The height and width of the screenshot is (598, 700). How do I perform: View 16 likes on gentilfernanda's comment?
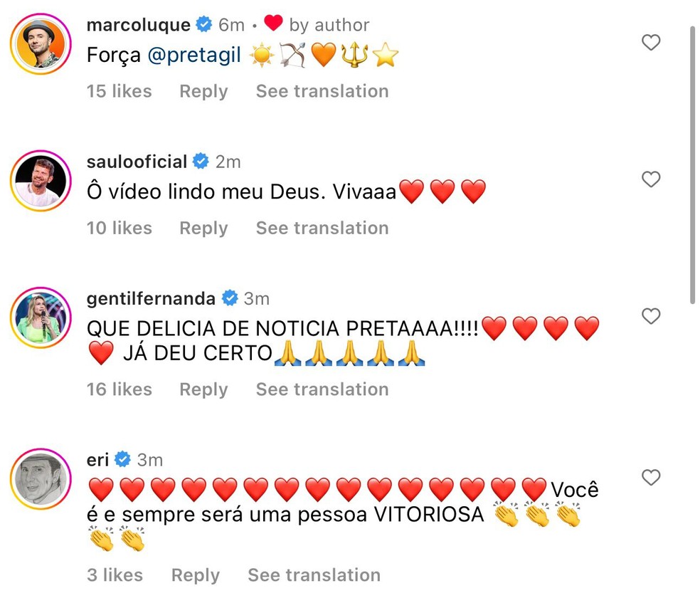[x=119, y=389]
